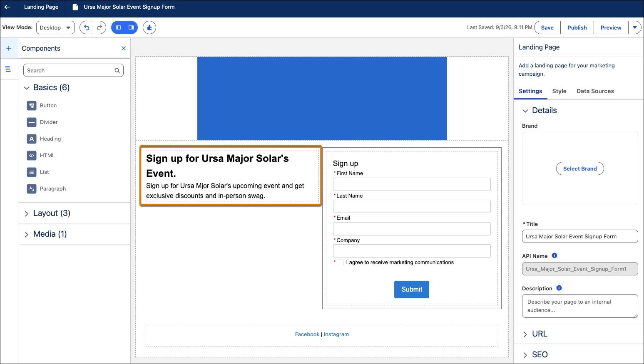The width and height of the screenshot is (644, 364).
Task: Open the Instagram link in footer
Action: coord(336,334)
